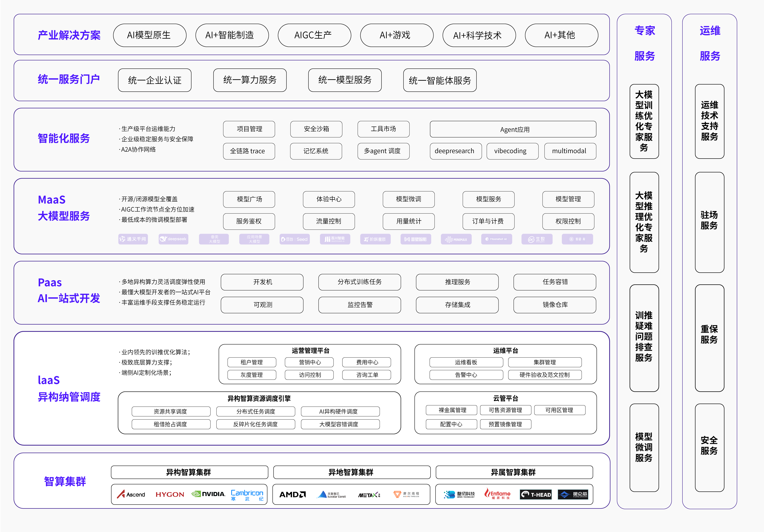Click the 天数智芯 Iluvatar CoreX logo
The image size is (764, 532).
(331, 495)
